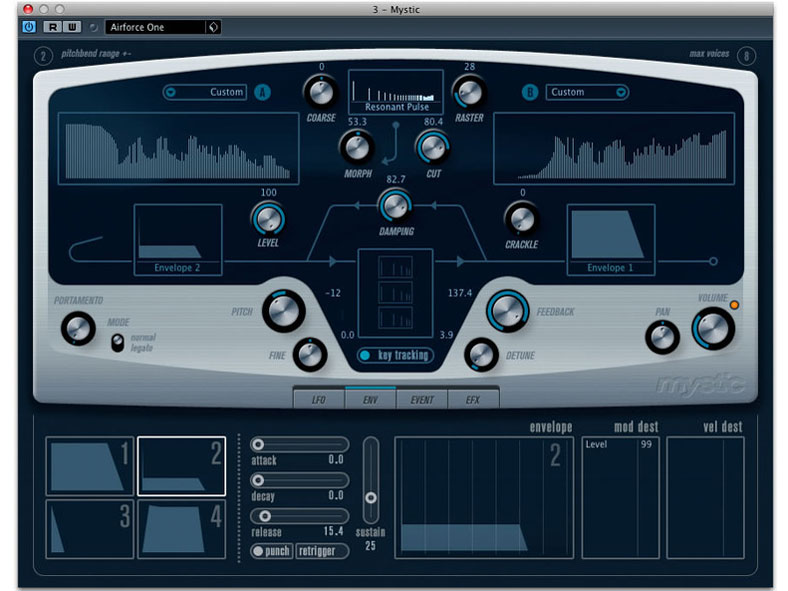Enable the Write automation W button

tap(72, 27)
